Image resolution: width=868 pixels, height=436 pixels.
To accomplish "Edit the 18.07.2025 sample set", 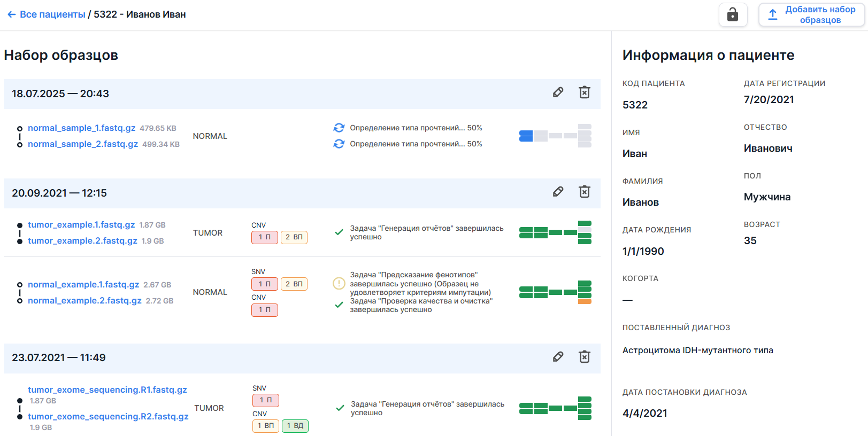I will (558, 92).
